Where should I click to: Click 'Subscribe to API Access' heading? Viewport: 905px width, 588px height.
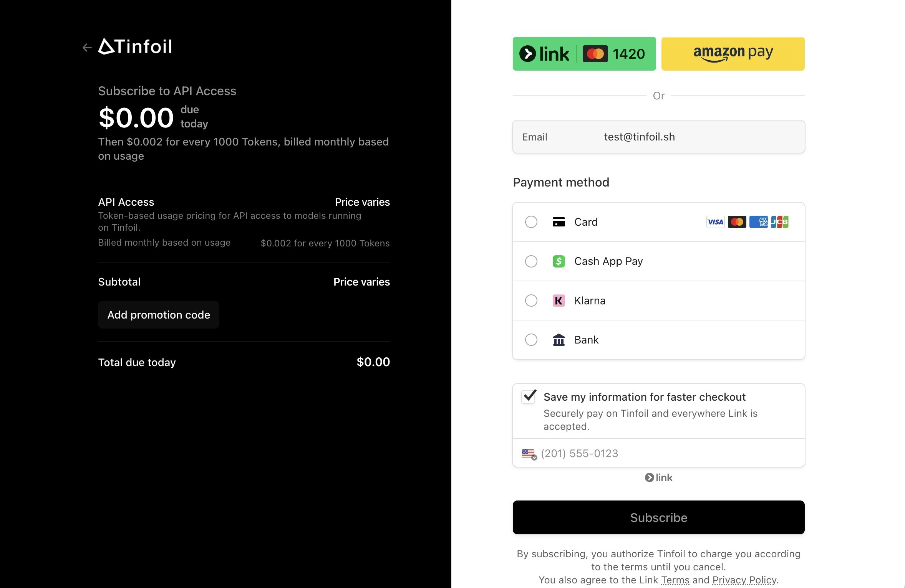pyautogui.click(x=167, y=91)
